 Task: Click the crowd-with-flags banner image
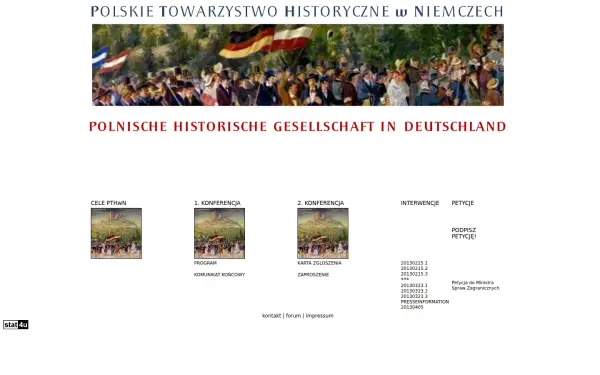(298, 65)
